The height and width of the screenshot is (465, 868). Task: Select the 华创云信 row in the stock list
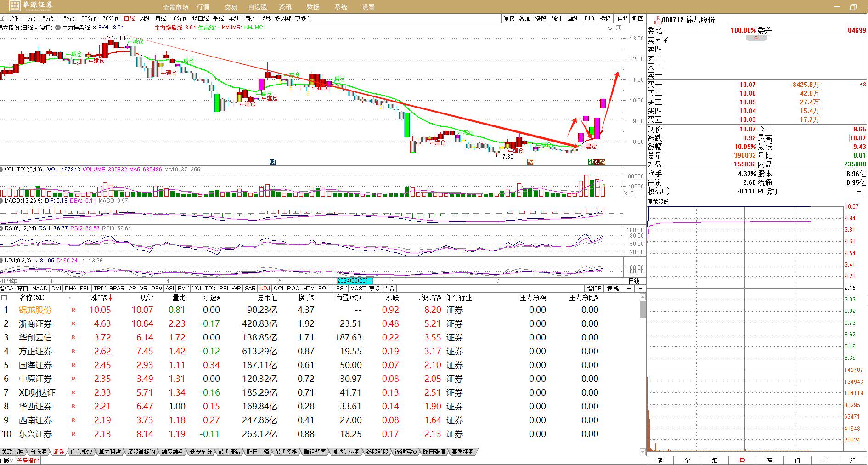pos(35,338)
